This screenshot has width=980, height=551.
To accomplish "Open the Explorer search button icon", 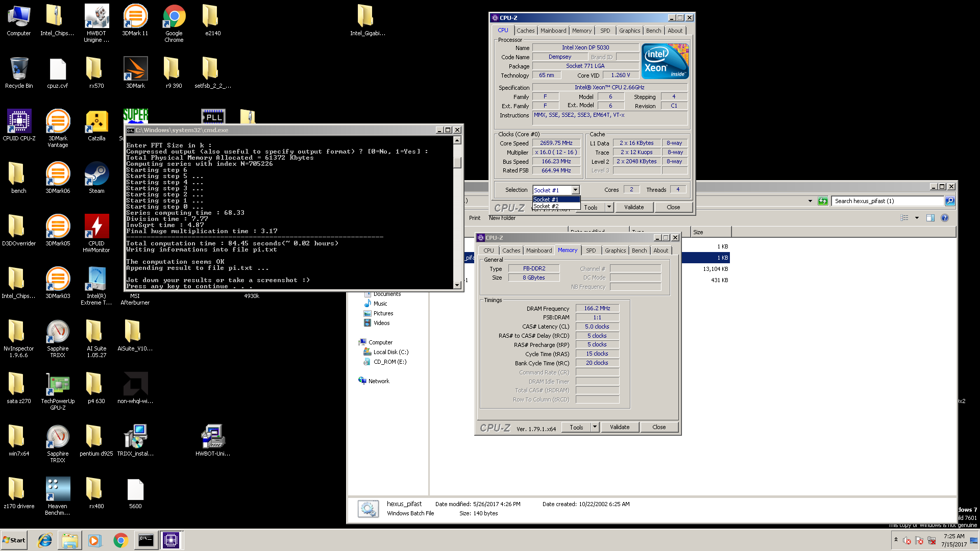I will (950, 201).
